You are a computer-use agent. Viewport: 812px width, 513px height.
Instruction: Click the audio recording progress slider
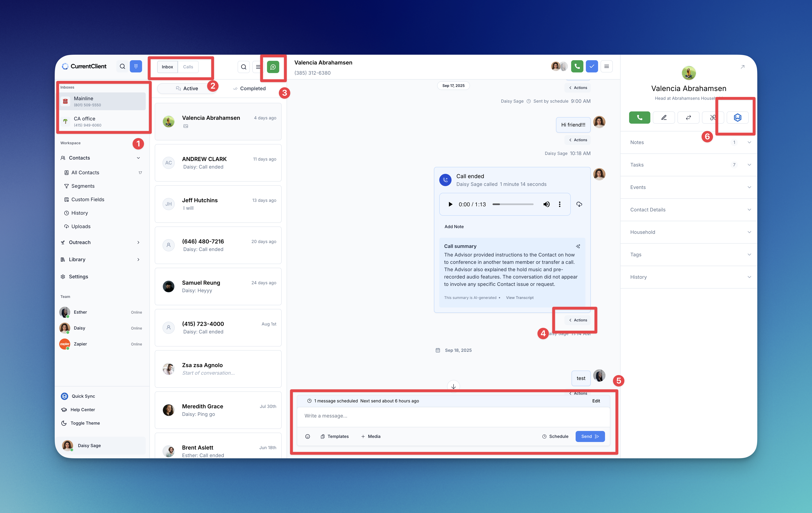point(513,204)
